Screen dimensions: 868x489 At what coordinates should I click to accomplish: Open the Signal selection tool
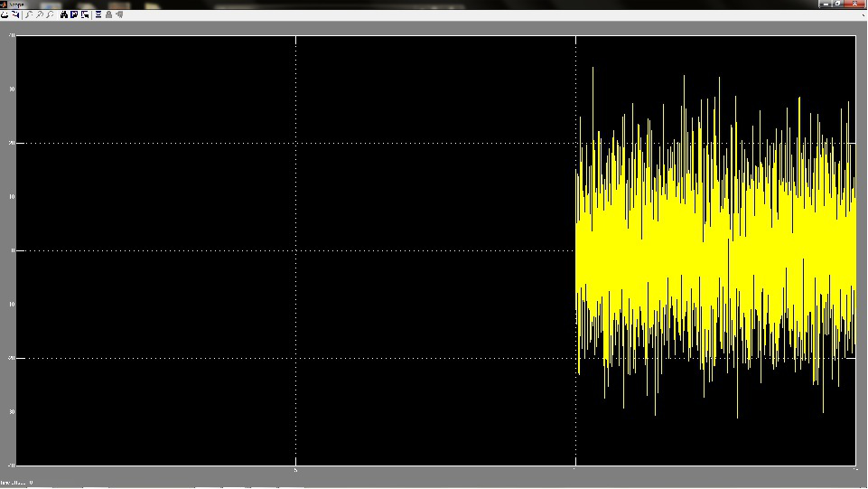click(119, 14)
